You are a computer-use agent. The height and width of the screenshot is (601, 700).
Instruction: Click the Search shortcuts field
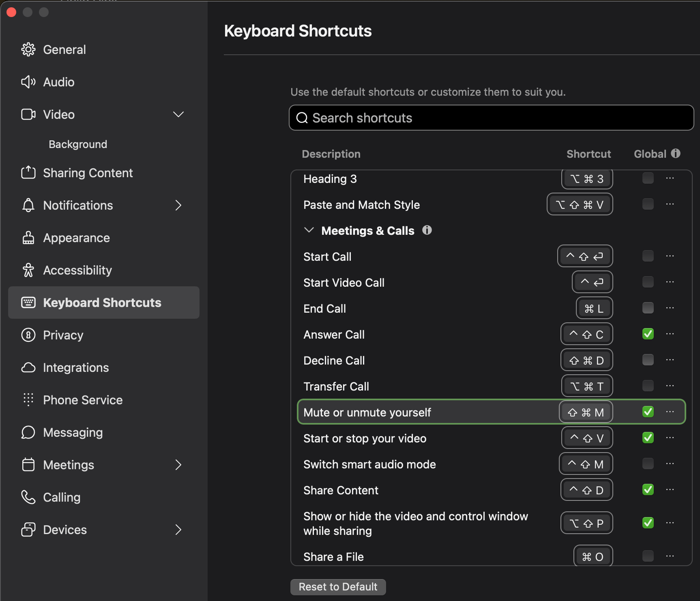[x=491, y=118]
